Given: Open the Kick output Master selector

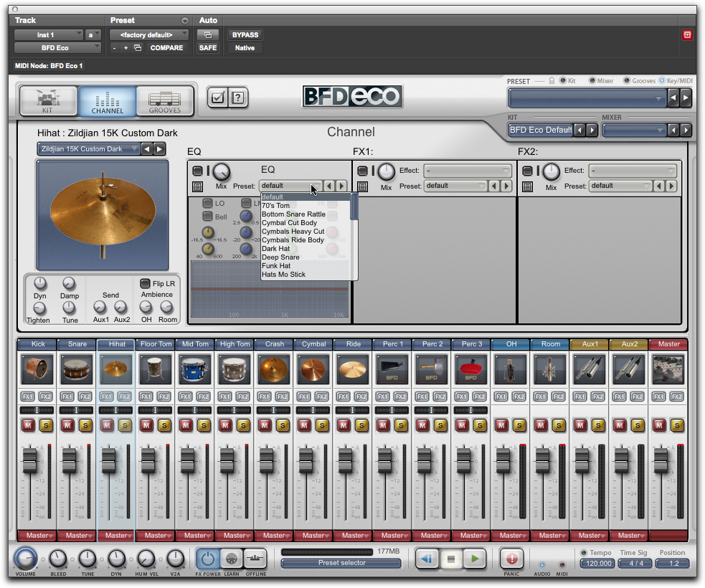Looking at the screenshot, I should (38, 536).
